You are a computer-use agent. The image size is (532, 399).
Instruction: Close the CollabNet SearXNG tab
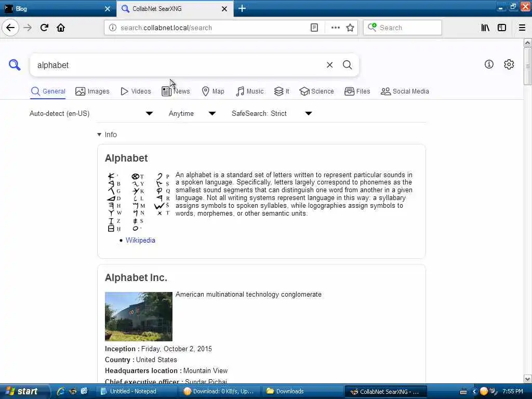224,8
